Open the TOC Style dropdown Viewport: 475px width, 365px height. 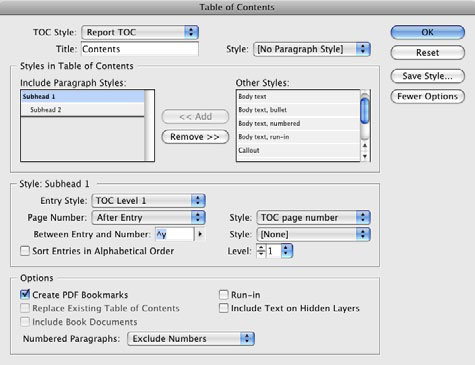tap(140, 32)
